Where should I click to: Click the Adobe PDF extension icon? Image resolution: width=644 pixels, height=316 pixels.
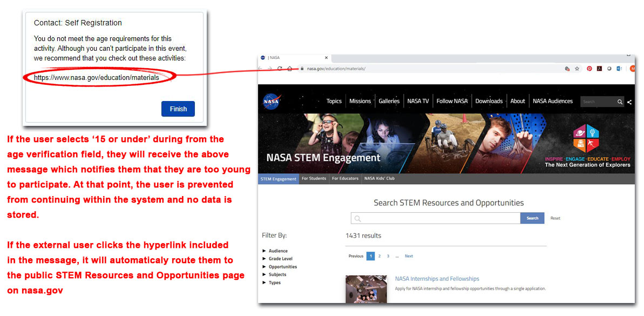coord(599,69)
